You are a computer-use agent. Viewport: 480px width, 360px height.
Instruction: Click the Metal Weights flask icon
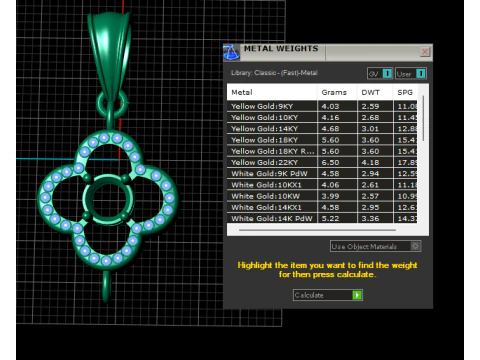(231, 52)
